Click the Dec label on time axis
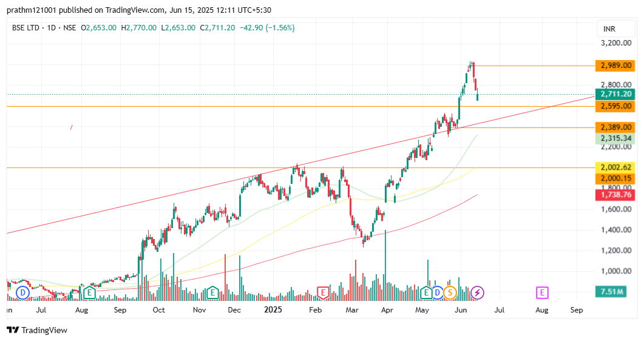The height and width of the screenshot is (341, 644). click(x=234, y=310)
